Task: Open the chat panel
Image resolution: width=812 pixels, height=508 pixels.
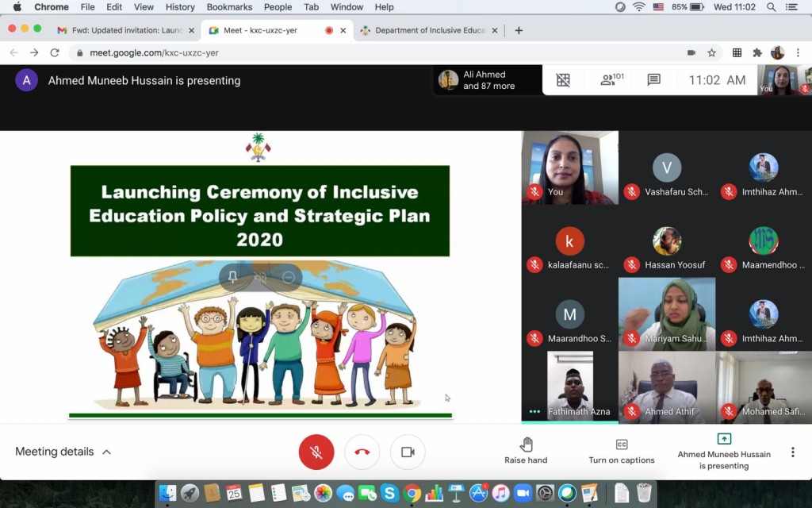Action: (x=653, y=80)
